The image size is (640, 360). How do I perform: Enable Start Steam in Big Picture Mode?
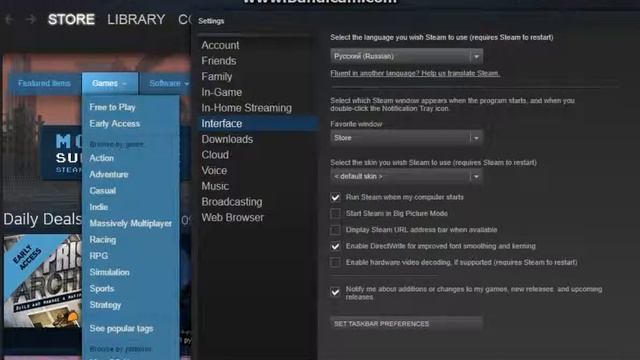[x=336, y=213]
